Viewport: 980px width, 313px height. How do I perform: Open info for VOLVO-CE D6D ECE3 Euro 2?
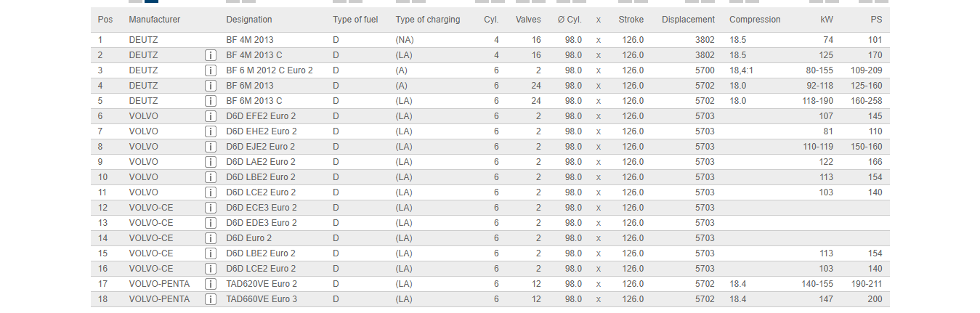(211, 208)
